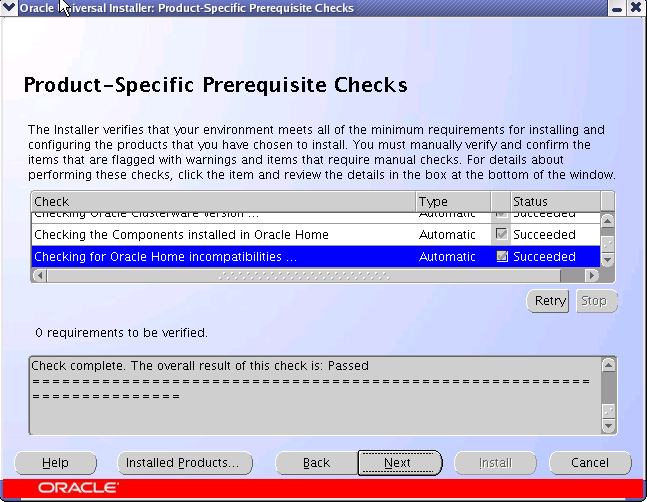Click the Check column header
Image resolution: width=647 pixels, height=502 pixels.
point(223,202)
